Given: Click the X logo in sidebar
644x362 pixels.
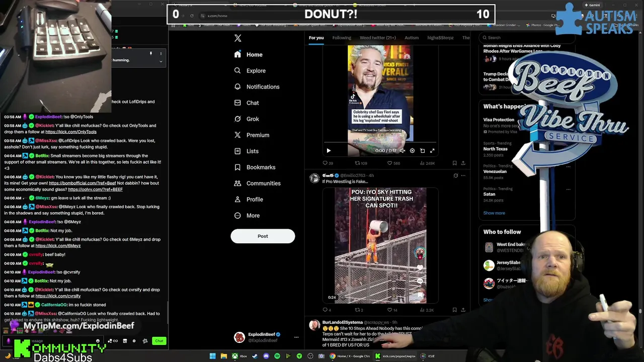Looking at the screenshot, I should tap(238, 38).
